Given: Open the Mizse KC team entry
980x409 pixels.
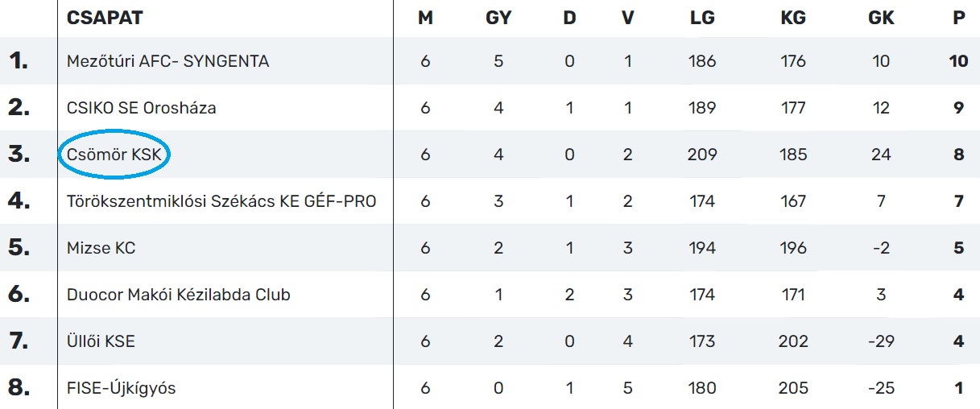Looking at the screenshot, I should pyautogui.click(x=101, y=248).
